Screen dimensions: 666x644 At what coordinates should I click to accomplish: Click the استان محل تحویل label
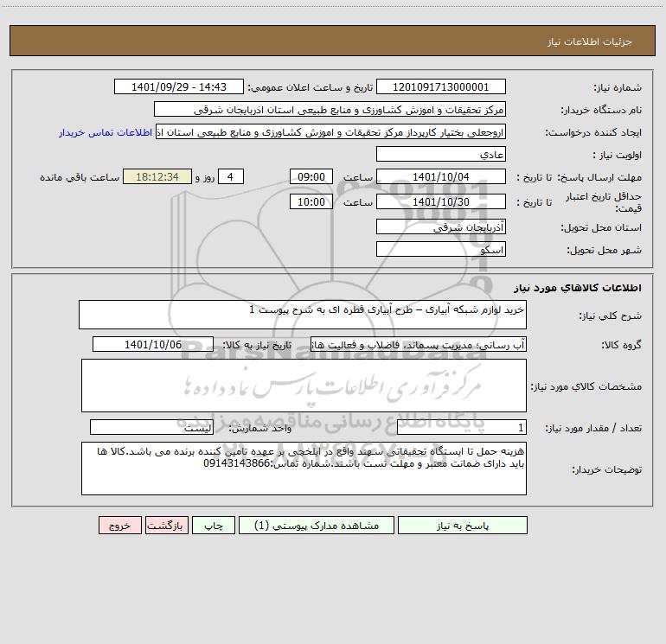point(601,228)
